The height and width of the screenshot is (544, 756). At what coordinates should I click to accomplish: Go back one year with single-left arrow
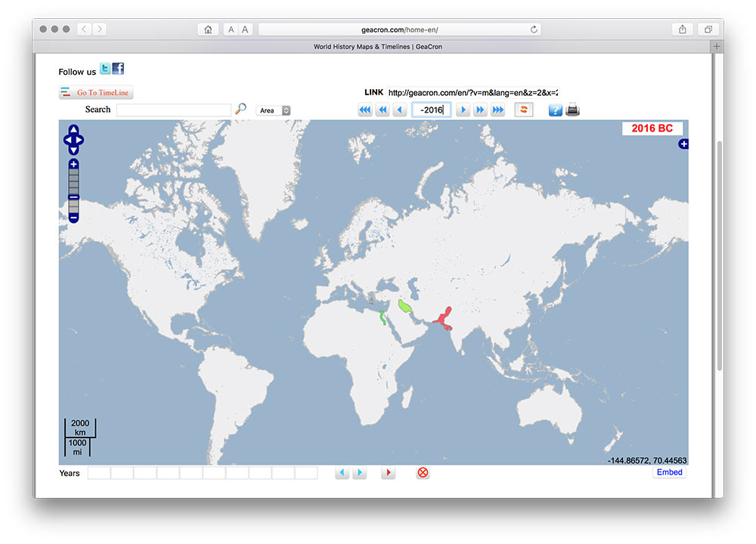pos(399,110)
